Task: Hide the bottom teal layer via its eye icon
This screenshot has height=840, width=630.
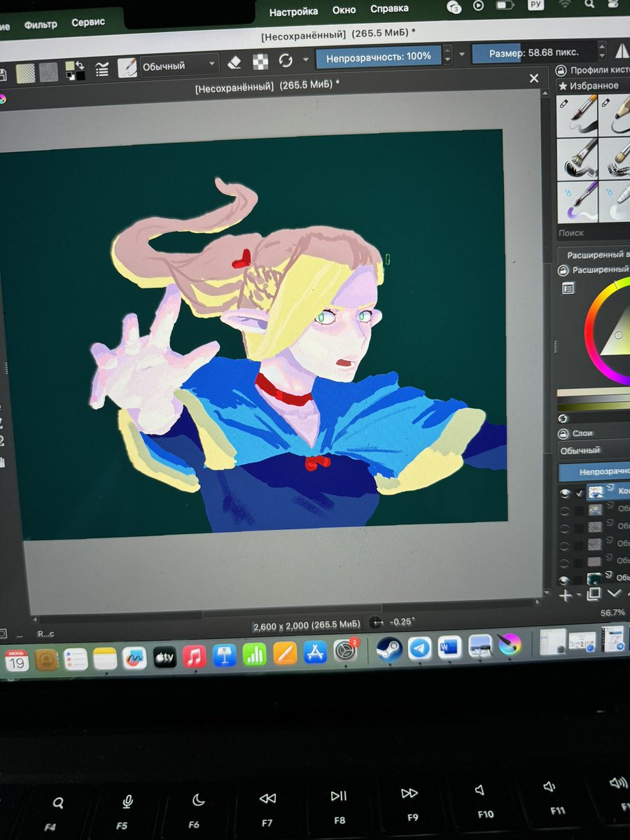Action: [565, 579]
